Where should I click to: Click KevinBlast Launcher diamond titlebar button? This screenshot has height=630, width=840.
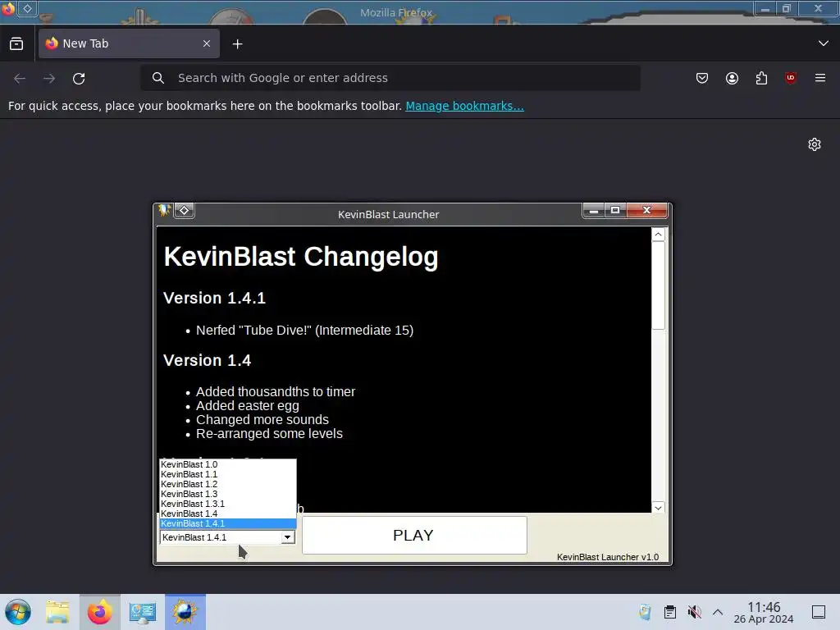[x=185, y=211]
